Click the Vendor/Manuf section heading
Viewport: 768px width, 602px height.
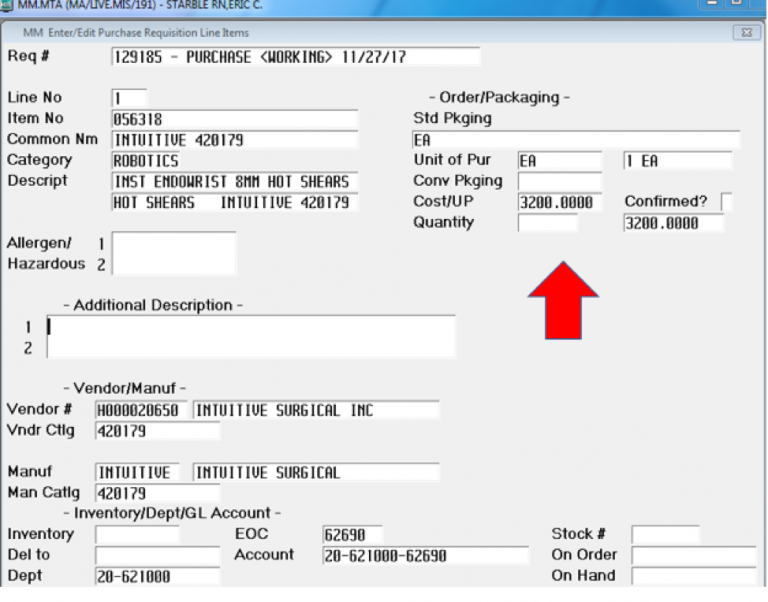point(124,388)
